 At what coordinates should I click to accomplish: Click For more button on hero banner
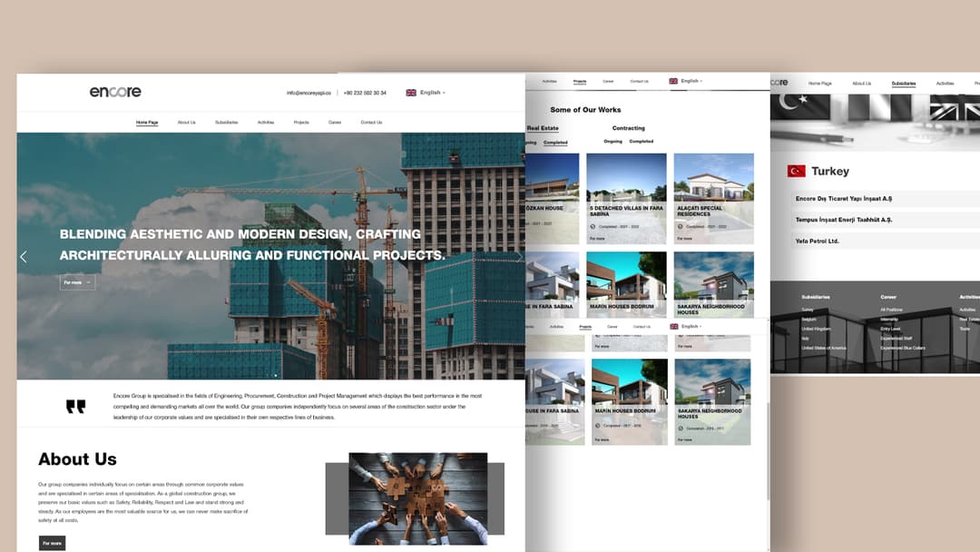point(77,282)
